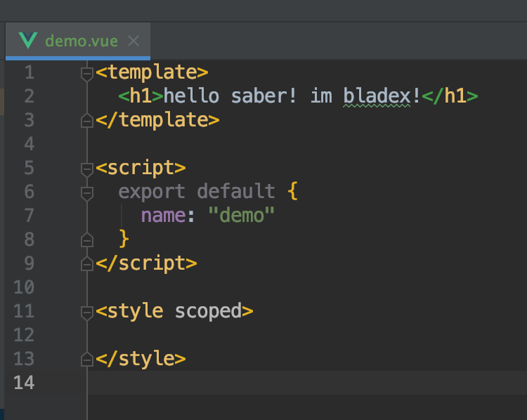
Task: Click the word hello in heading
Action: click(x=192, y=96)
